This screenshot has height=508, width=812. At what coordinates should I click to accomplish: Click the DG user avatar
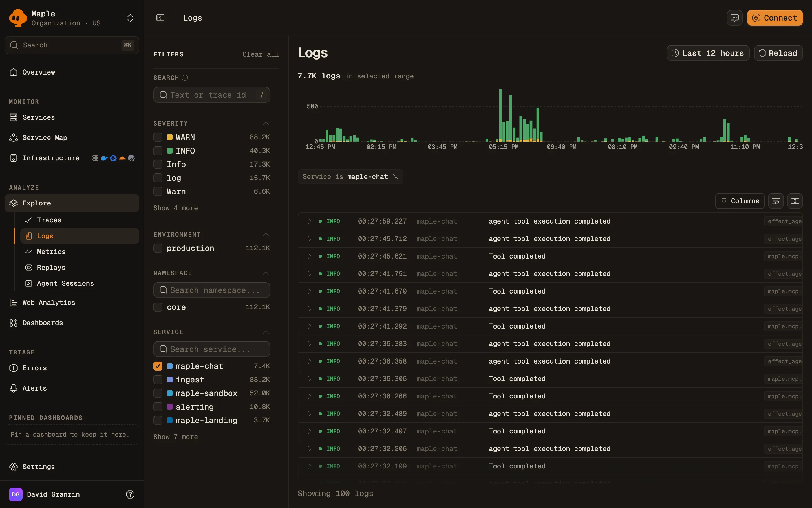click(16, 494)
